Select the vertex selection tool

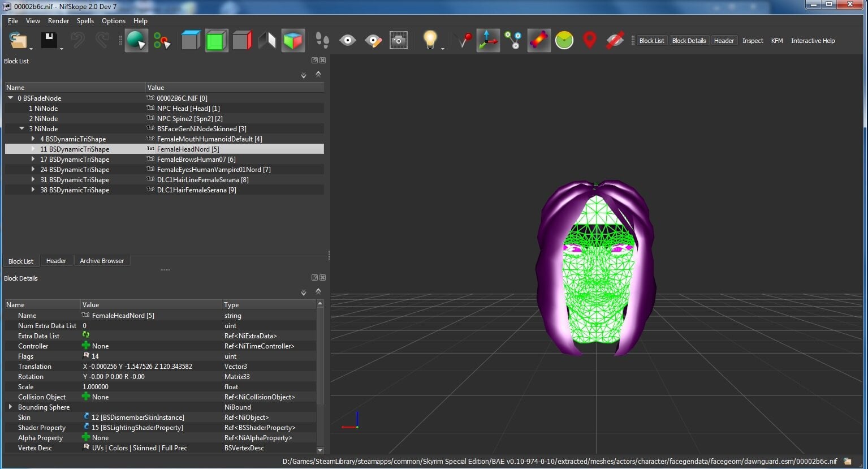(x=162, y=41)
